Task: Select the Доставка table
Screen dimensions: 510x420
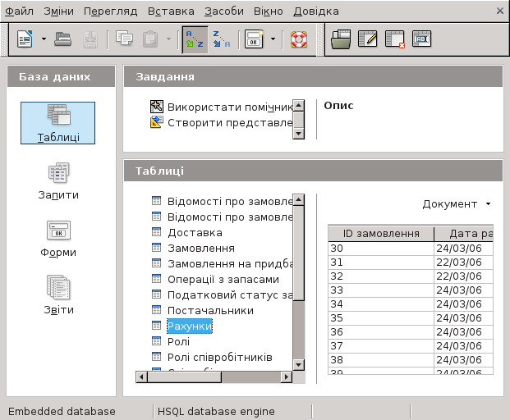Action: pos(195,233)
